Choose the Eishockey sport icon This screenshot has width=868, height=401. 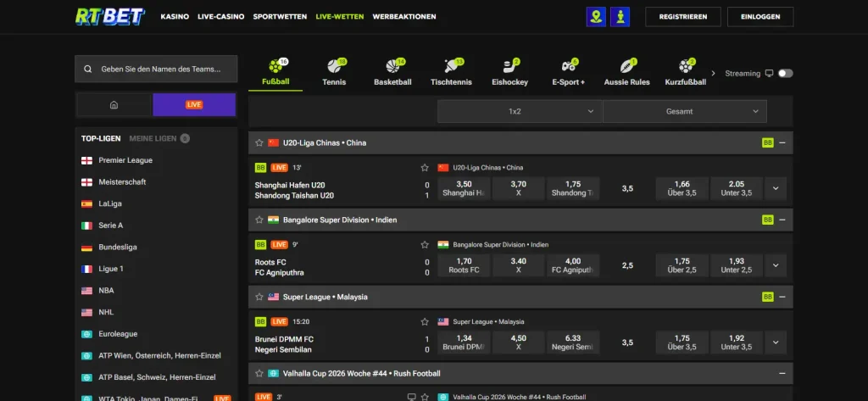pyautogui.click(x=509, y=66)
